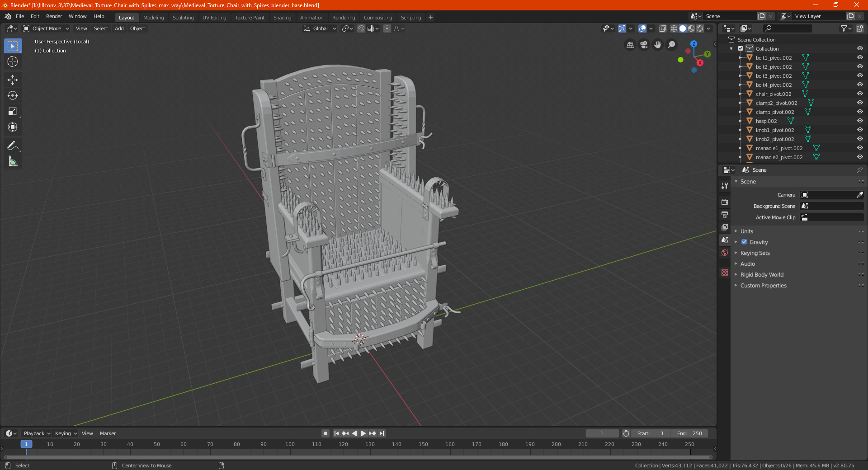
Task: Toggle viewport overlays
Action: coord(642,28)
